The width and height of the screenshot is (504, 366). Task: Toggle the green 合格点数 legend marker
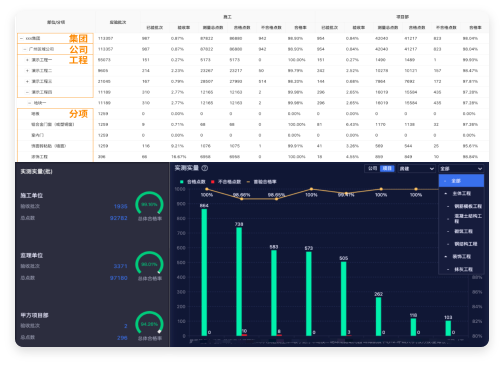click(182, 182)
